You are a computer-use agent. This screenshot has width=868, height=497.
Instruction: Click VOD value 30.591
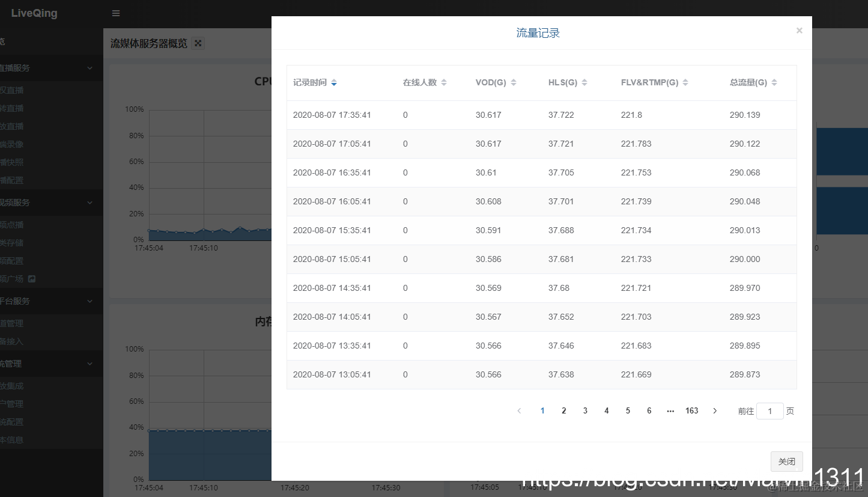tap(488, 230)
